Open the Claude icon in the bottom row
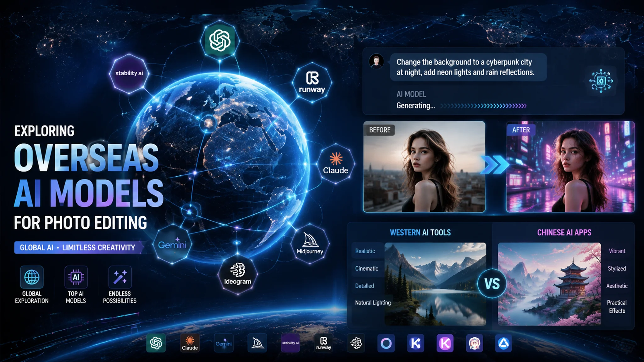Image resolution: width=644 pixels, height=362 pixels. pos(190,343)
